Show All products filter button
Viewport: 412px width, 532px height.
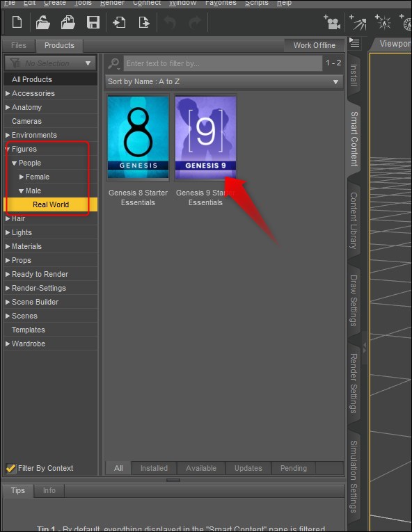tap(118, 468)
